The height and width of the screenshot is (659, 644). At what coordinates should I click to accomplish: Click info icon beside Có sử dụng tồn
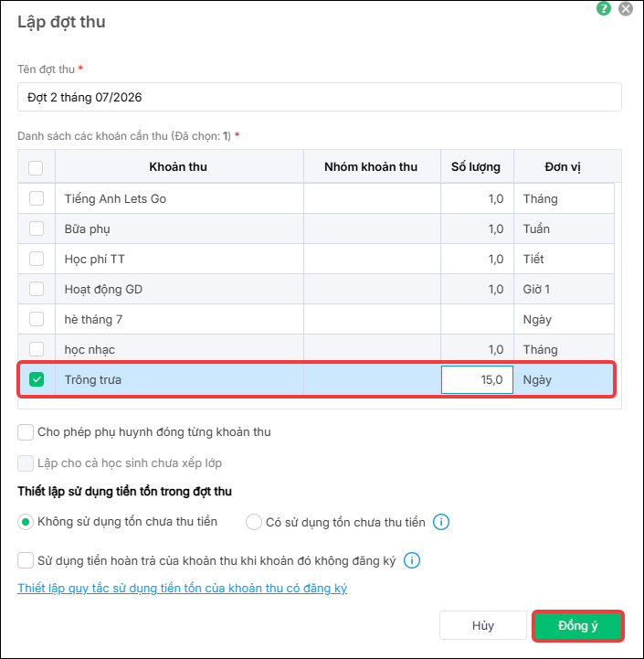point(440,522)
